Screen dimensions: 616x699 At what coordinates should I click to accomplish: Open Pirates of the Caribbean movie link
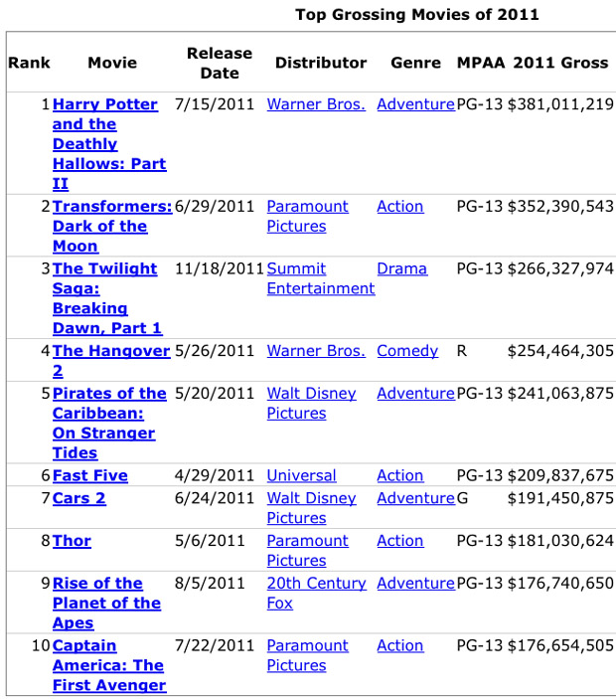109,423
